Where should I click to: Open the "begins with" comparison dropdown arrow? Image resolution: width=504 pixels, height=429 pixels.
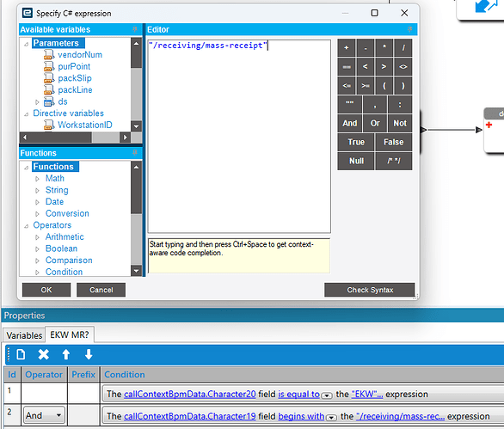coord(331,418)
